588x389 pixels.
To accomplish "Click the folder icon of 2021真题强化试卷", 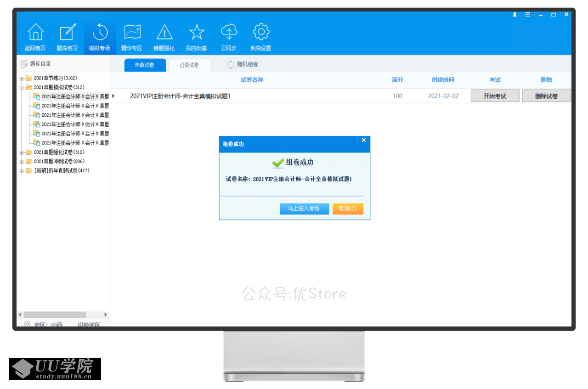I will [x=28, y=152].
